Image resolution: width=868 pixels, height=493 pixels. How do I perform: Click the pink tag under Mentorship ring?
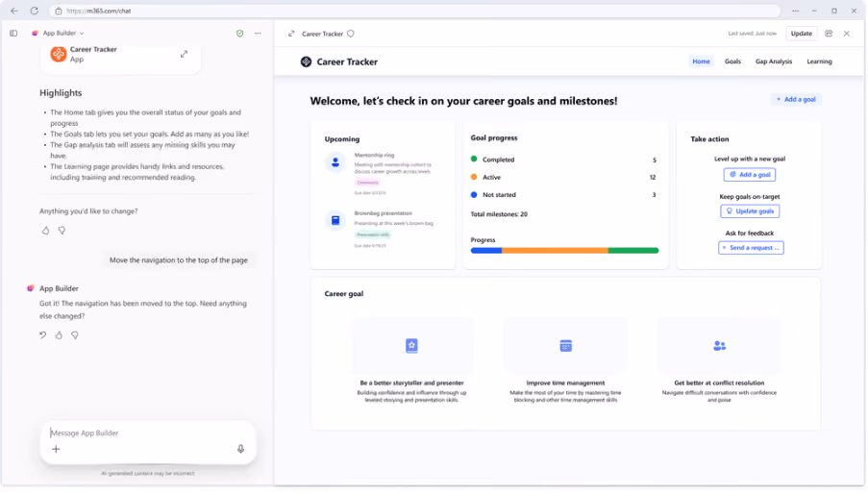click(x=367, y=183)
